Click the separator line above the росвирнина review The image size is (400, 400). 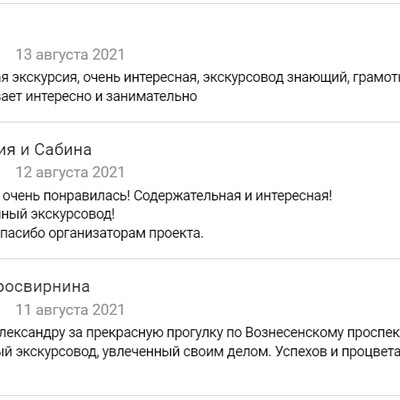click(200, 258)
